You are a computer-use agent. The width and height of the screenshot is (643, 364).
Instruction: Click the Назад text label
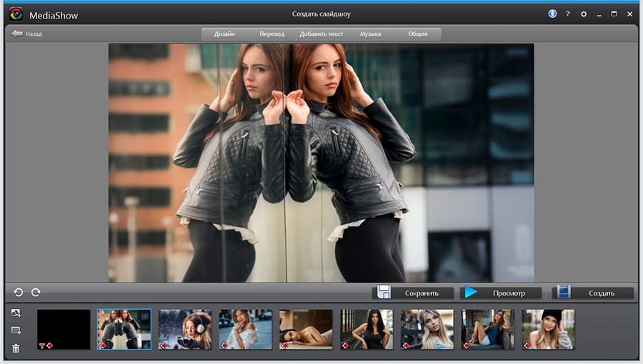34,34
